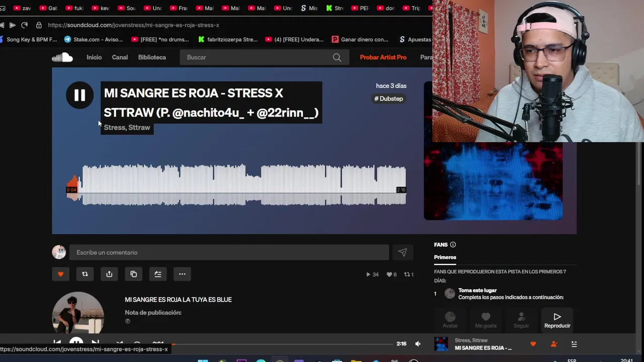Click the search magnifier icon
The width and height of the screenshot is (644, 362).
(x=337, y=57)
